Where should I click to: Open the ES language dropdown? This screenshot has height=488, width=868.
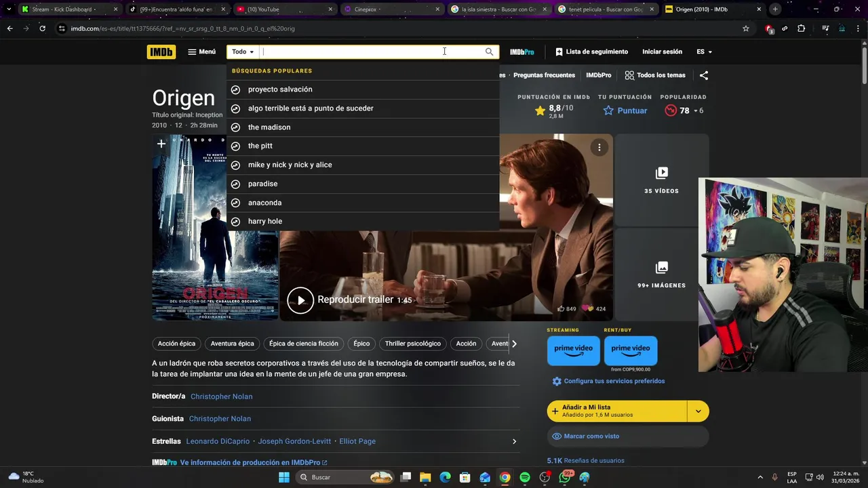point(704,52)
